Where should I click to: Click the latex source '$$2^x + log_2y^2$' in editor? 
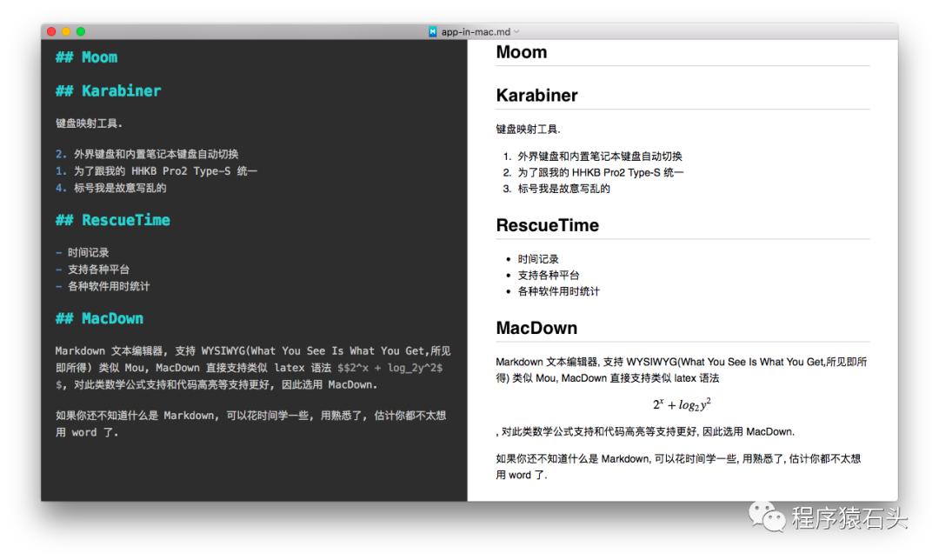point(390,368)
